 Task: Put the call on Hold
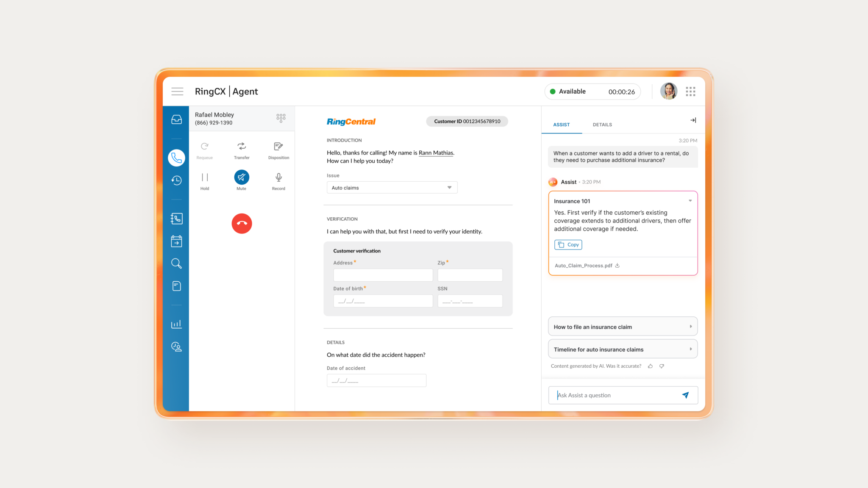[205, 177]
